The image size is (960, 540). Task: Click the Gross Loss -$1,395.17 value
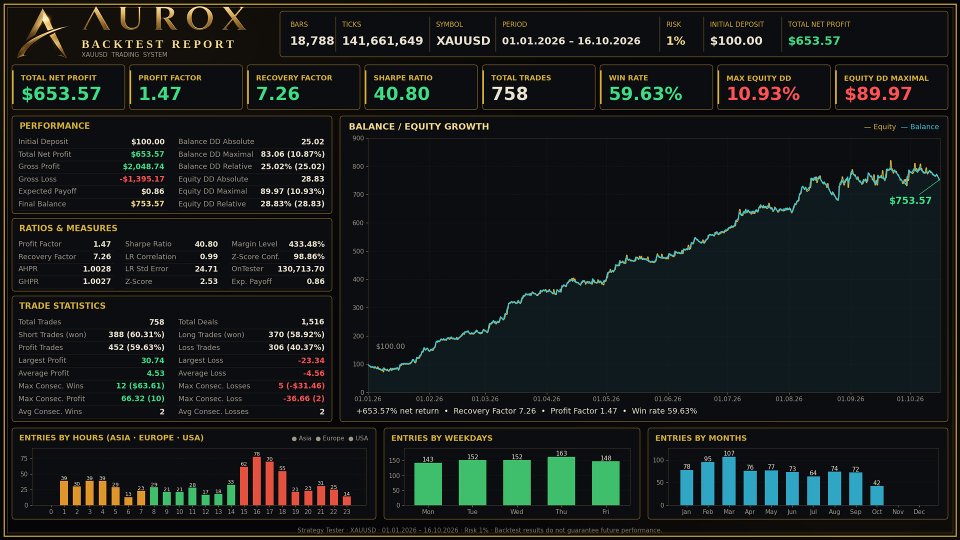pos(142,179)
